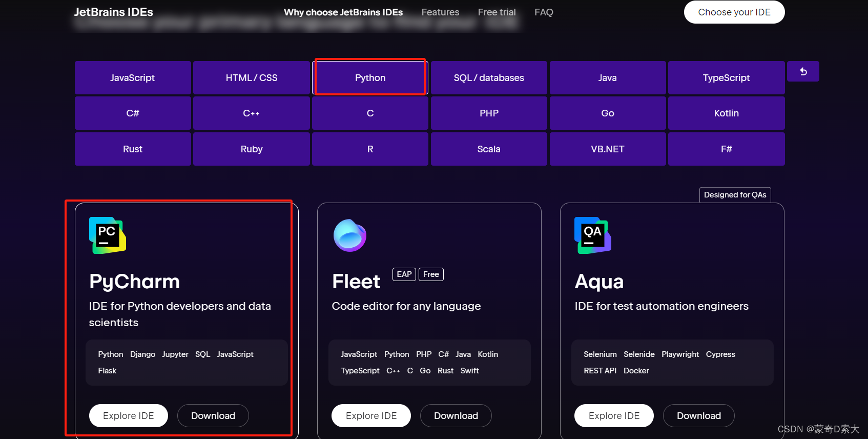
Task: Click the Selenide tag in Aqua card
Action: coord(639,354)
